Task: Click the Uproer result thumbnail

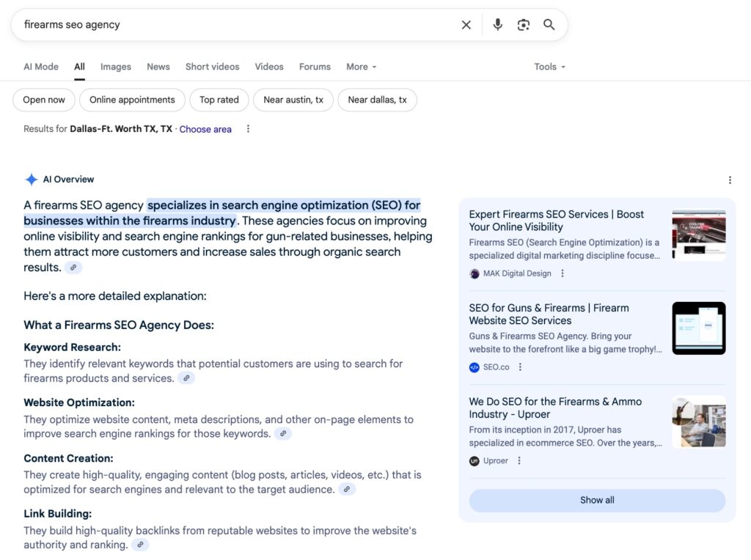Action: pos(699,421)
